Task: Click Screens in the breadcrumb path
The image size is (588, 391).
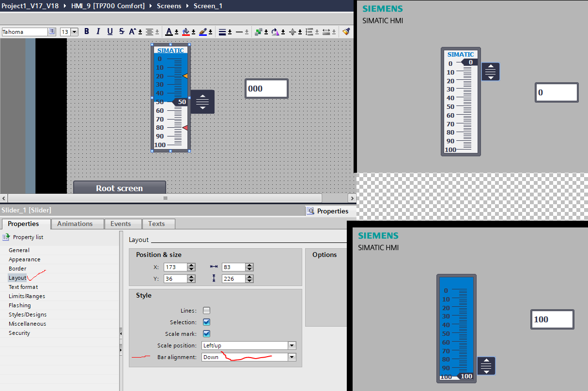Action: (x=169, y=6)
